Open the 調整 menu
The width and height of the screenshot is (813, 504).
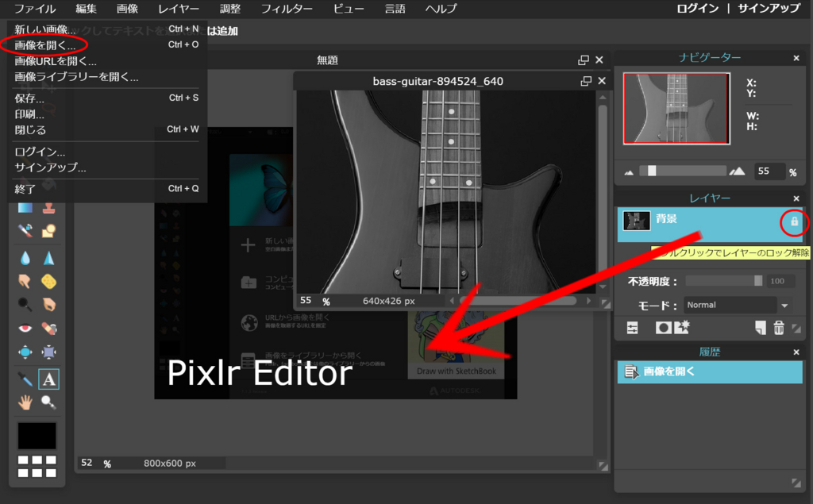(x=229, y=9)
